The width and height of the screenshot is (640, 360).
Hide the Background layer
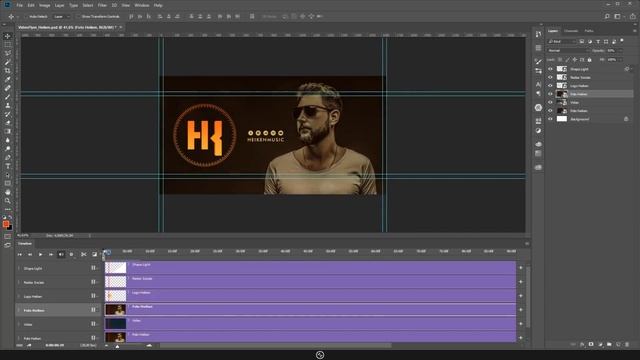(550, 119)
